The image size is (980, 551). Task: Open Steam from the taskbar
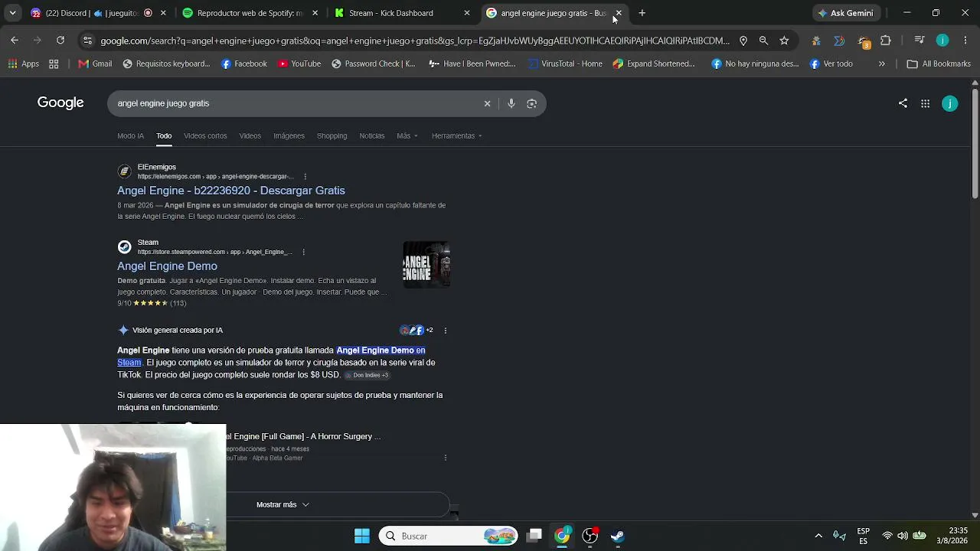618,536
